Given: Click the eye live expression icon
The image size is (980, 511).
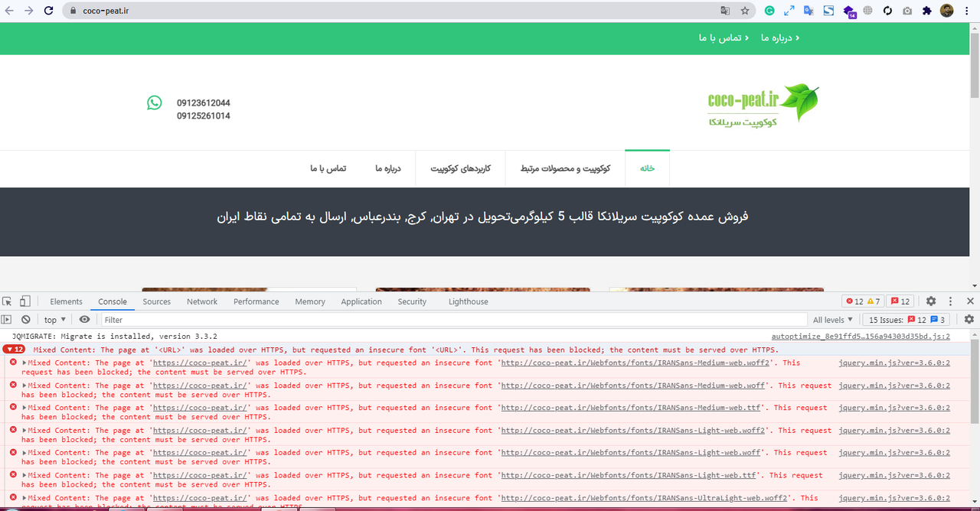Looking at the screenshot, I should tap(84, 320).
